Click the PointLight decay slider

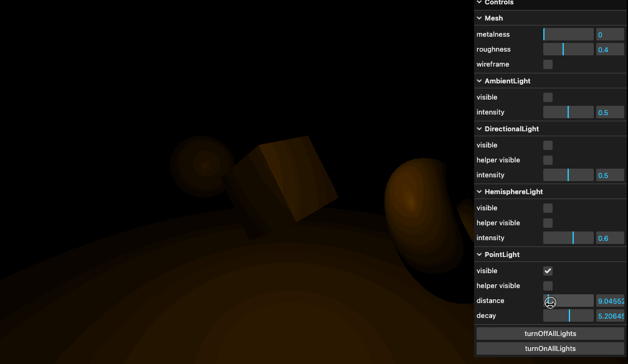tap(568, 315)
